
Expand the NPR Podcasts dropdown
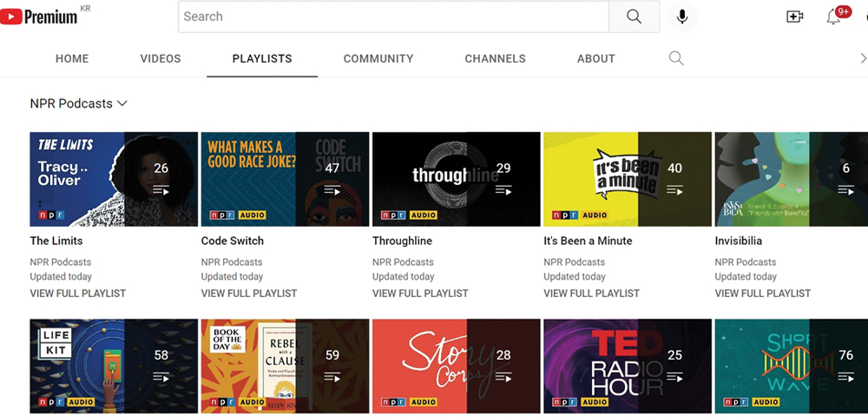pos(79,103)
